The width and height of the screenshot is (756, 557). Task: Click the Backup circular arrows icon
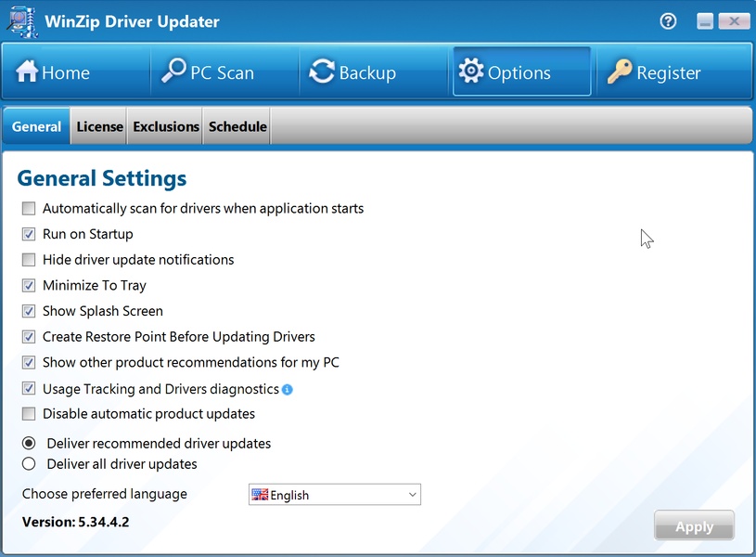click(x=322, y=71)
